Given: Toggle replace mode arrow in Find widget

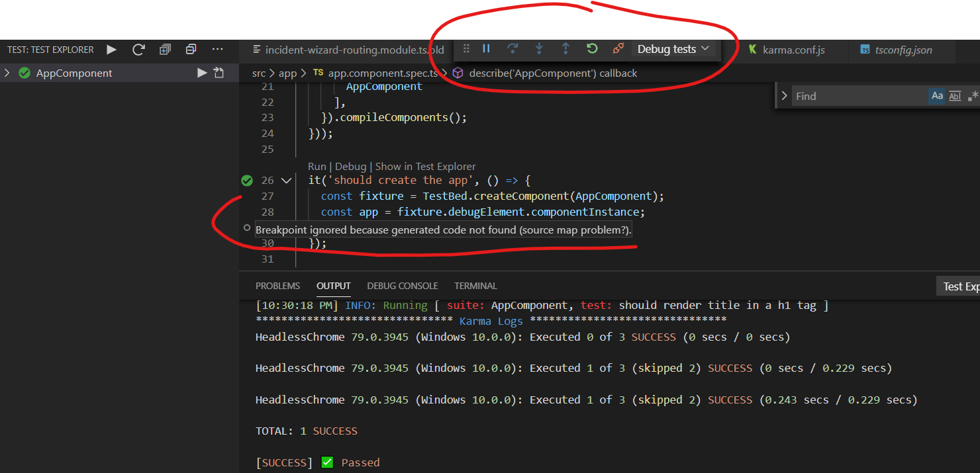Looking at the screenshot, I should coord(785,96).
